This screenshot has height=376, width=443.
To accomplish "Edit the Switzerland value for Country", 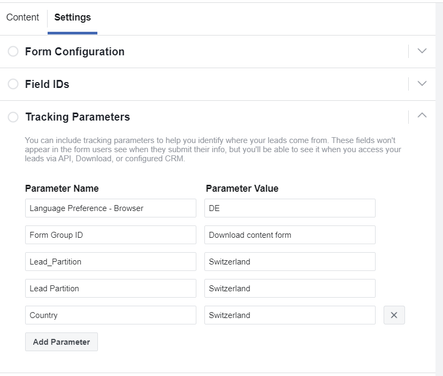I will coord(290,315).
